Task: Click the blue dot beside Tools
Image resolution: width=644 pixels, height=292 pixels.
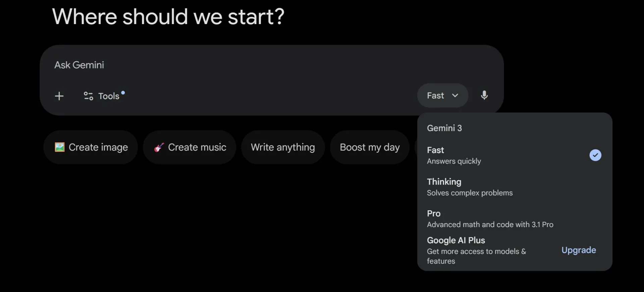Action: (x=123, y=93)
